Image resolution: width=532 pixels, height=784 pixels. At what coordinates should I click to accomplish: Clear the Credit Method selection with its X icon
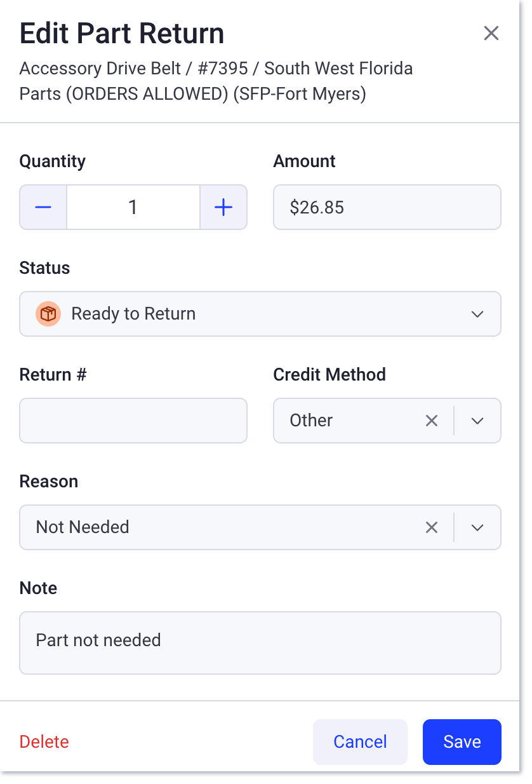432,421
